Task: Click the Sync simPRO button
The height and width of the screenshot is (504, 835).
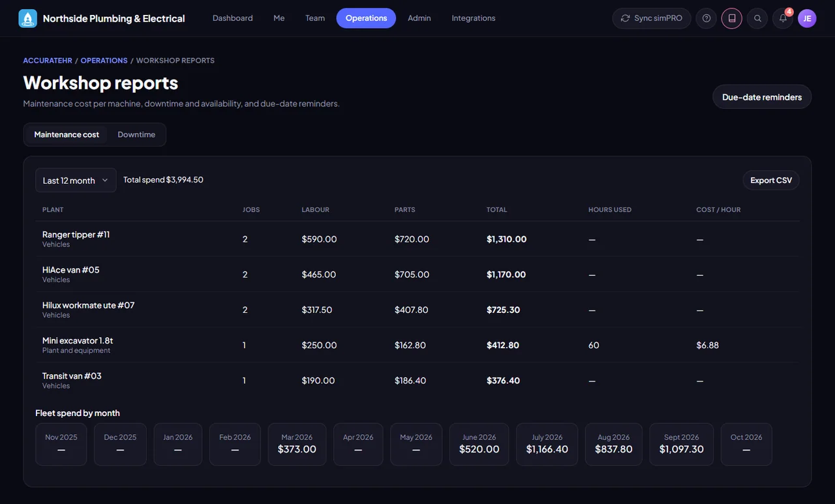Action: [652, 18]
